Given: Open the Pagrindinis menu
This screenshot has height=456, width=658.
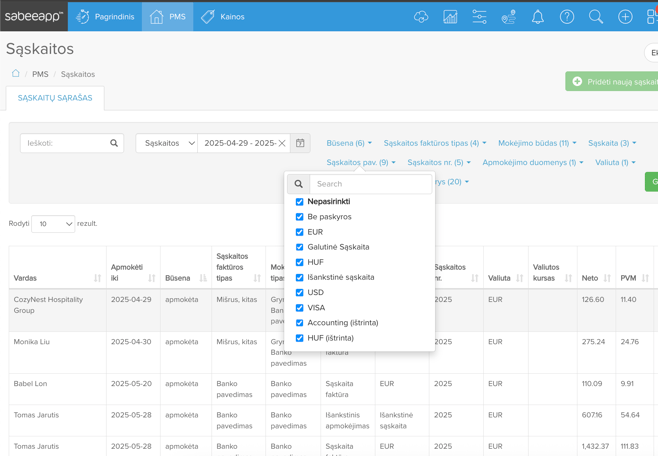Looking at the screenshot, I should pyautogui.click(x=105, y=17).
